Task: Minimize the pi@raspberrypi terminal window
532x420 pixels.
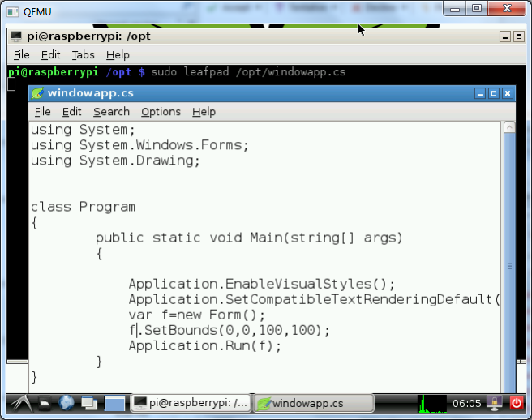Action: tap(505, 36)
